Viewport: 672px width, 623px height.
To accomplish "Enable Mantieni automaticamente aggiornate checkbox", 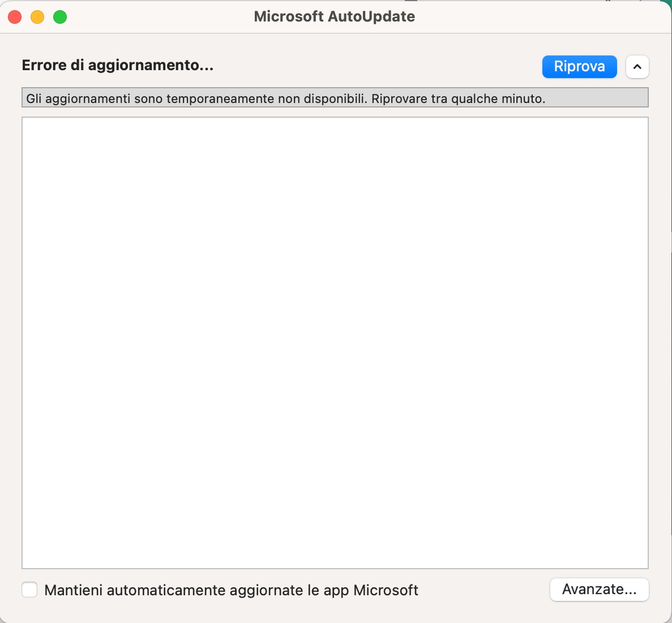I will pos(29,590).
